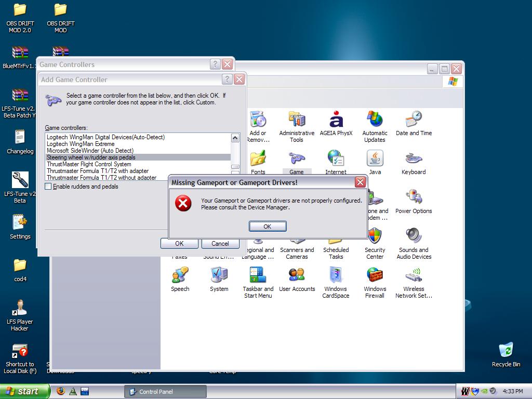Open Sounds and Audio Devices
This screenshot has width=532, height=399.
pos(414,244)
